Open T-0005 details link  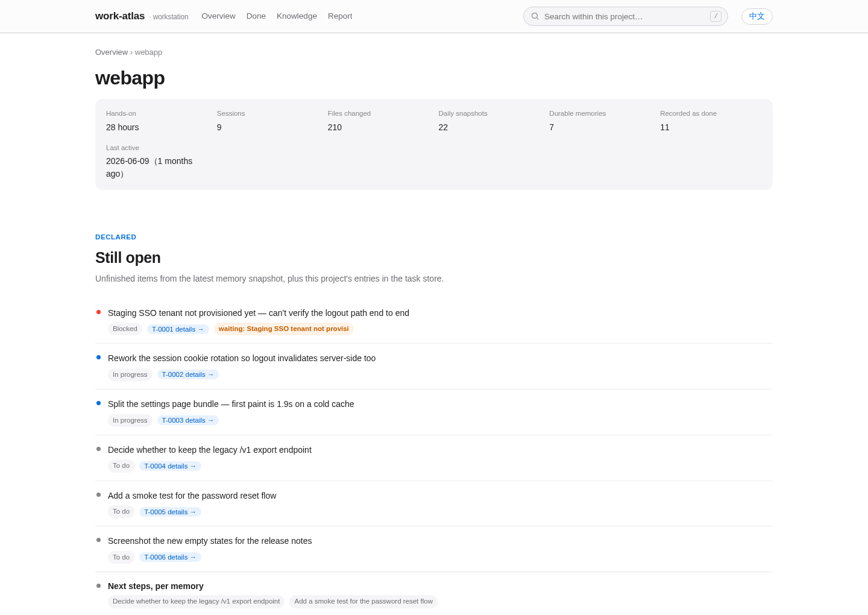tap(170, 512)
